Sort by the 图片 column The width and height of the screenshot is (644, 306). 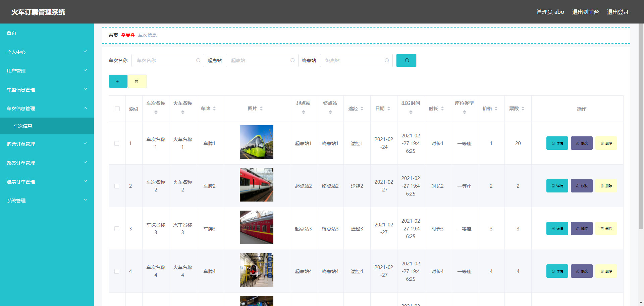click(x=261, y=108)
